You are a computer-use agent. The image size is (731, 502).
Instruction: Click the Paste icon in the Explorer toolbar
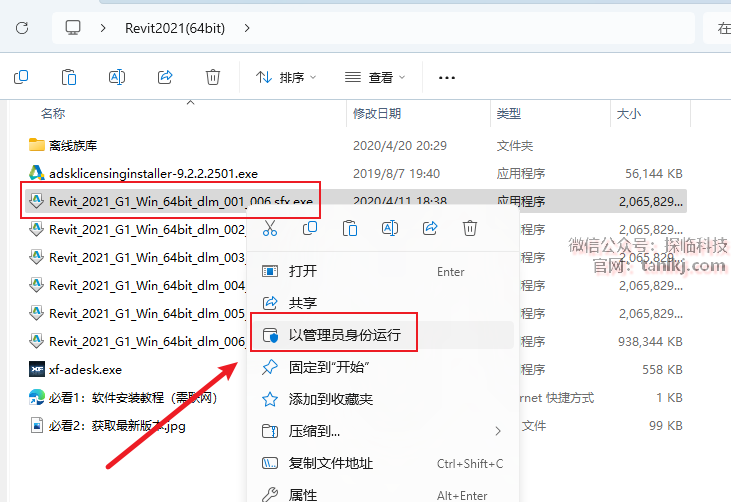pos(69,77)
